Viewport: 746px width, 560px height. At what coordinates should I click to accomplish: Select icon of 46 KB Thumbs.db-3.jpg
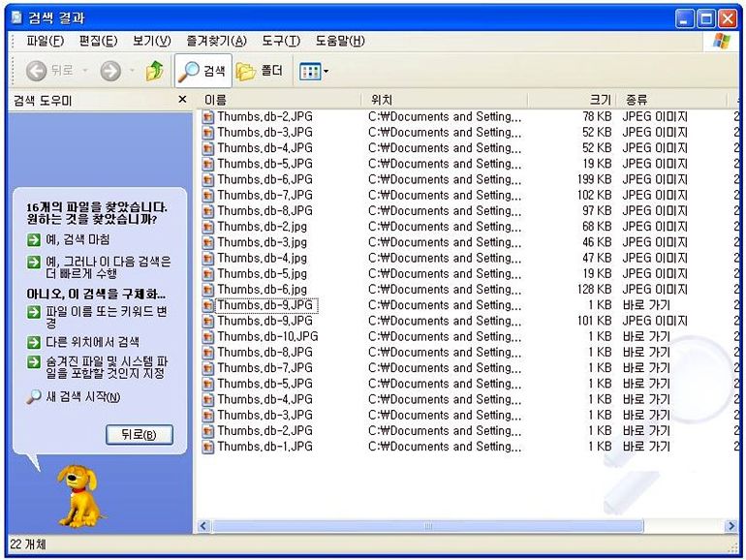coord(207,242)
